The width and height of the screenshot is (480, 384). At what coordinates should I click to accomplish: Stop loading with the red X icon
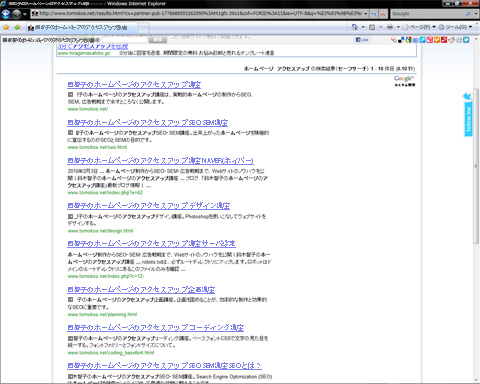pos(383,14)
